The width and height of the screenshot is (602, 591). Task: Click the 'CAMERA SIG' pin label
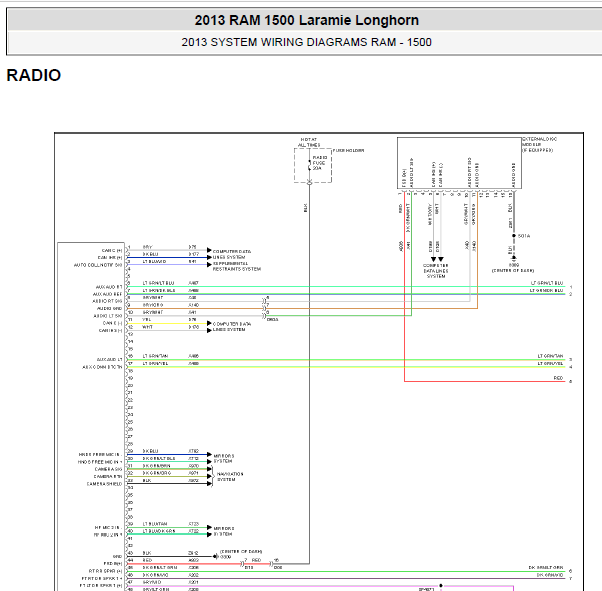108,469
